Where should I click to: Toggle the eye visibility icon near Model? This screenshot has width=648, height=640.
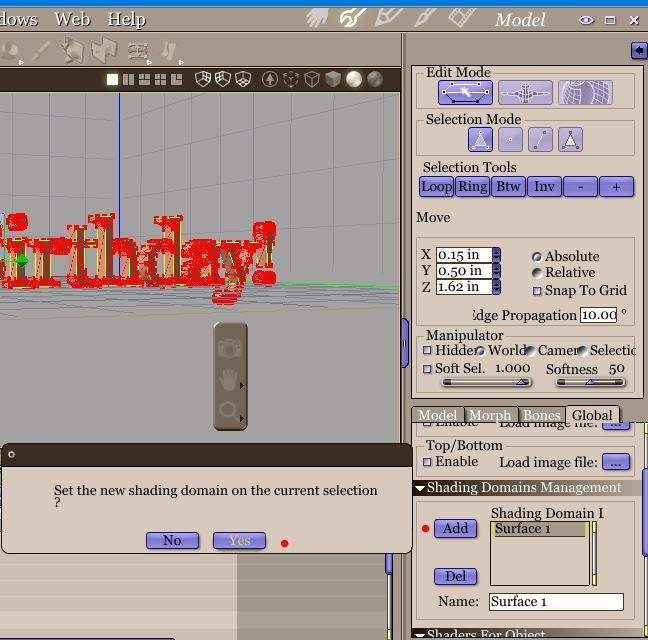(586, 20)
